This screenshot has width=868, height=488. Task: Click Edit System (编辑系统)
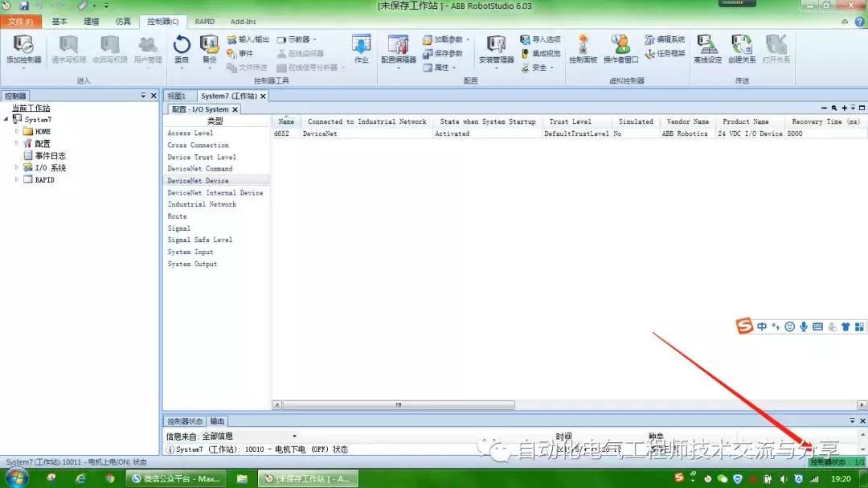click(x=665, y=39)
